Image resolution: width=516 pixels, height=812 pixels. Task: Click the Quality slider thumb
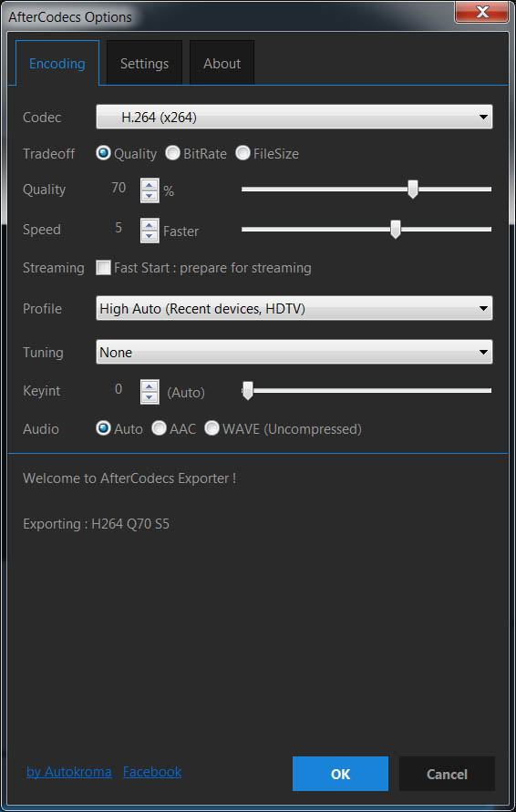point(412,189)
